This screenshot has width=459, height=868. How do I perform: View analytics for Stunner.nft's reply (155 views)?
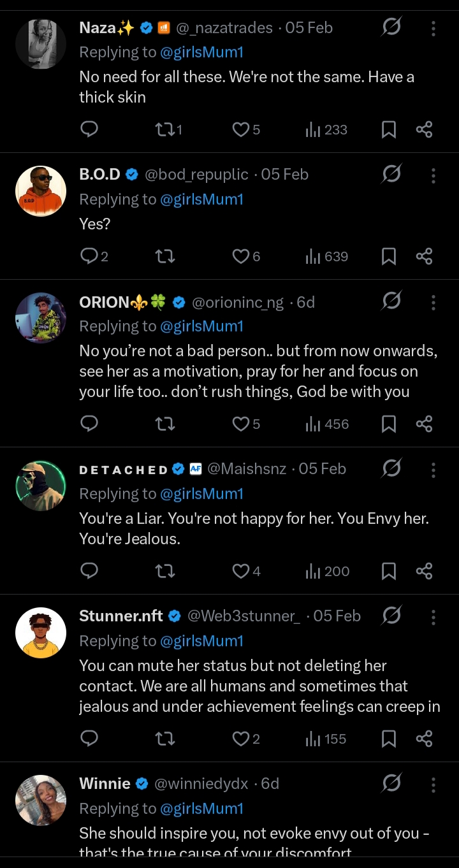[326, 739]
